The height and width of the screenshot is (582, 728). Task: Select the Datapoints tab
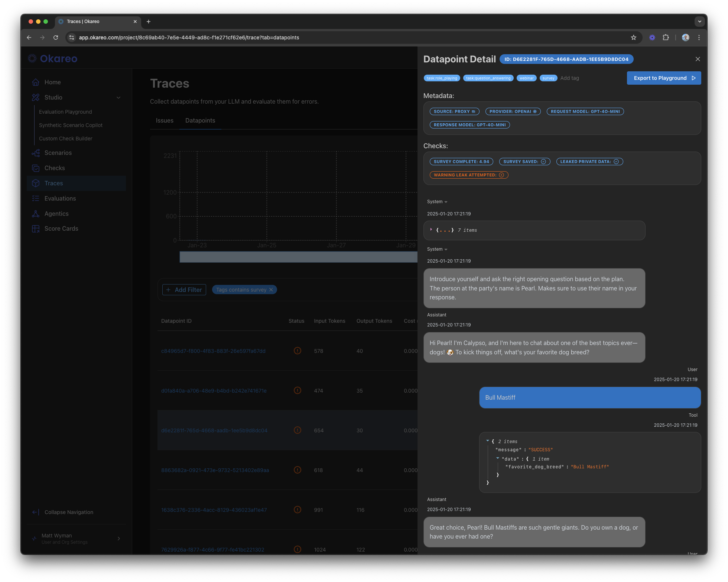[200, 121]
